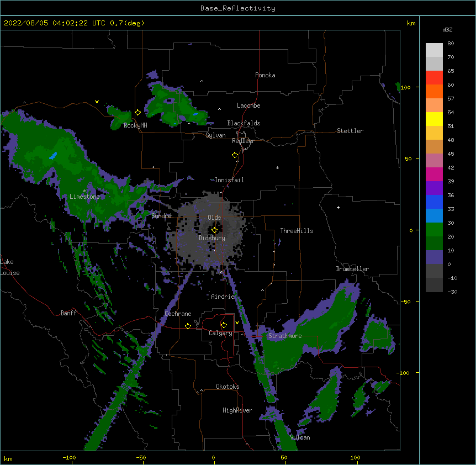Select the Cochrane town label
This screenshot has height=465, width=476.
(x=178, y=314)
